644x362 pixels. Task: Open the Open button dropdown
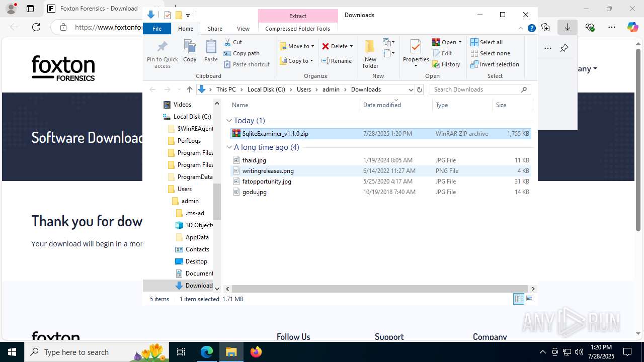pyautogui.click(x=460, y=42)
